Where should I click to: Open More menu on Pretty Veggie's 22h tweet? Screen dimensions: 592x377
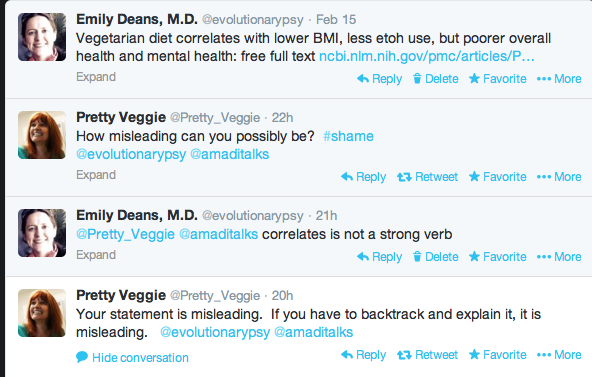[559, 177]
